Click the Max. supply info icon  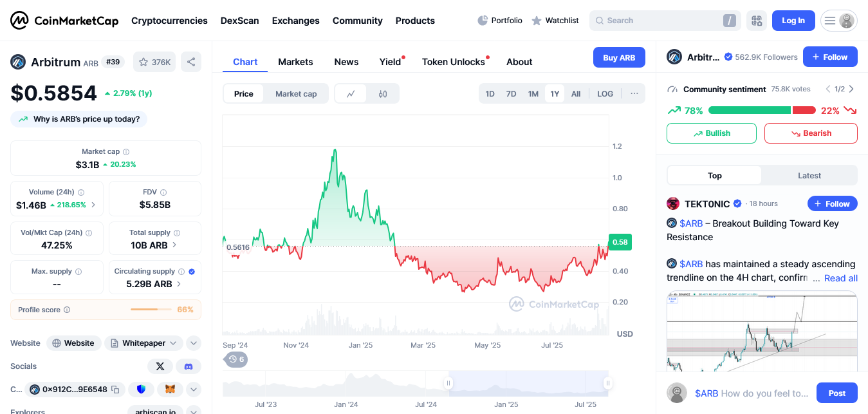[x=78, y=272]
